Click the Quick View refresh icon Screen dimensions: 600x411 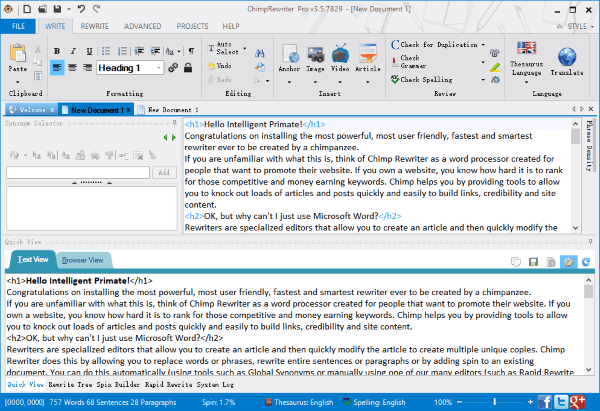586,262
